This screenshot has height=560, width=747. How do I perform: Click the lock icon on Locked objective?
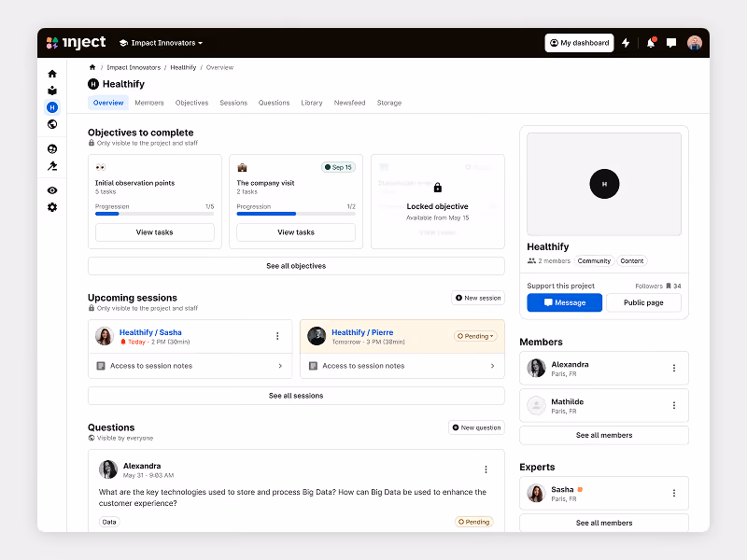tap(438, 188)
